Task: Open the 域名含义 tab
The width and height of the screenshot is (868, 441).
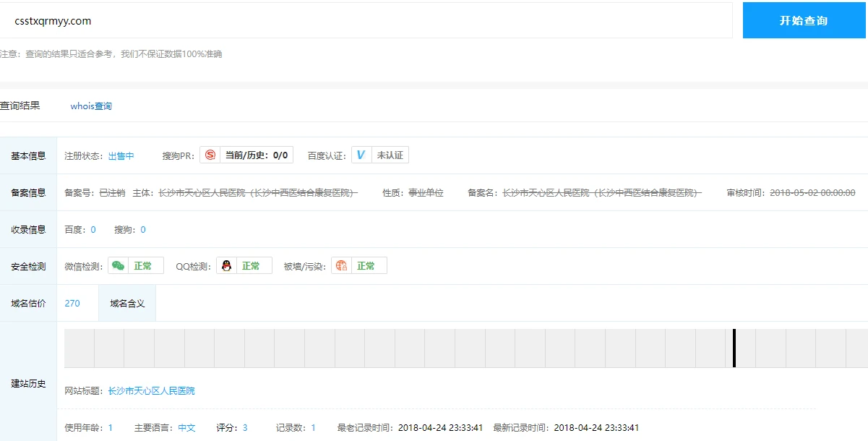Action: (127, 303)
